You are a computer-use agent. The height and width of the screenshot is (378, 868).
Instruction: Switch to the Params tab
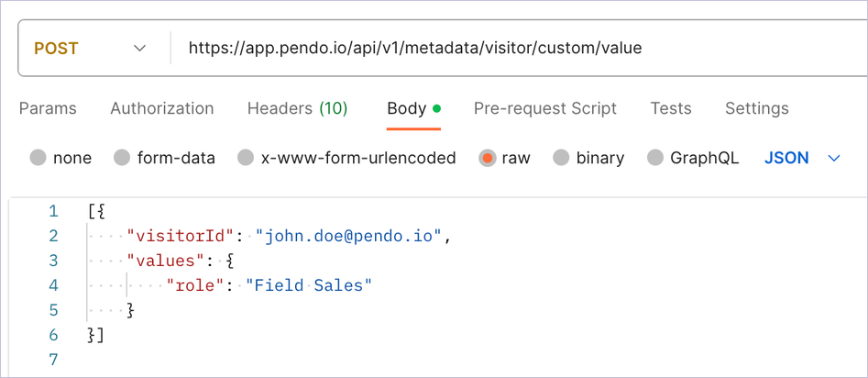pyautogui.click(x=48, y=108)
